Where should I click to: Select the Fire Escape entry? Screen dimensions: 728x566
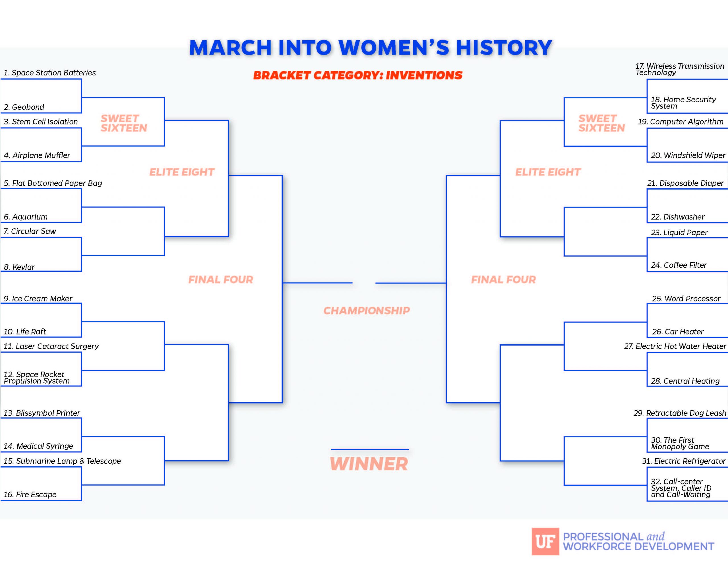30,494
